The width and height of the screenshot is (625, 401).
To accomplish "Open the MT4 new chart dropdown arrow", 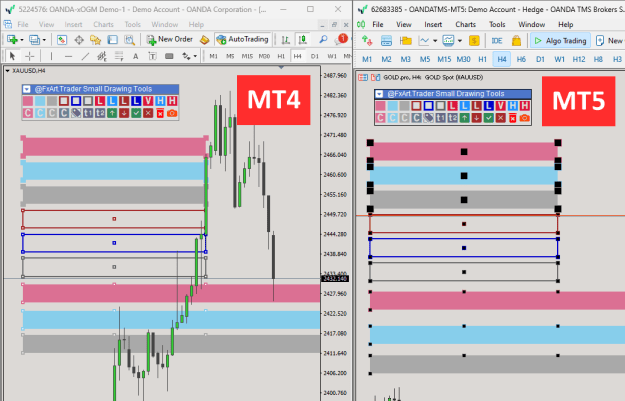I will 22,40.
